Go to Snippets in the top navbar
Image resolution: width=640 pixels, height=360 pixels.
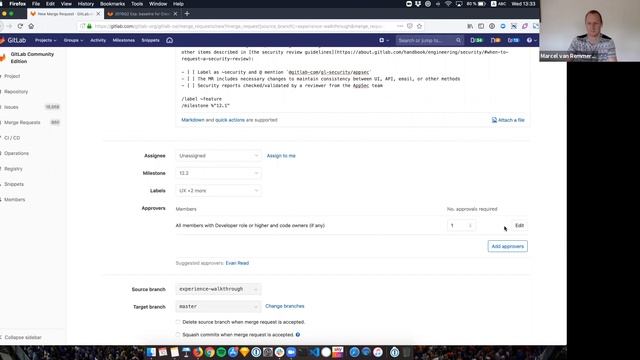[151, 40]
